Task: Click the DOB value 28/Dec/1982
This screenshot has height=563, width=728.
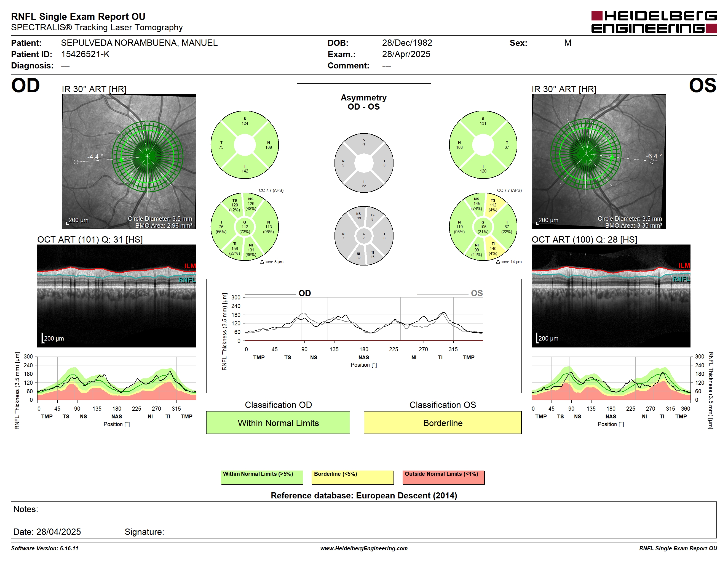Action: [407, 43]
